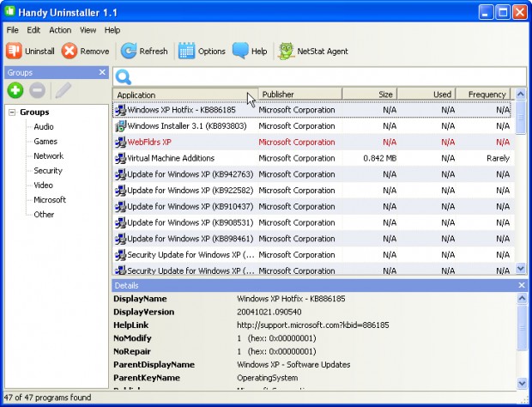This screenshot has width=532, height=407.
Task: Select the Network group
Action: click(x=49, y=155)
